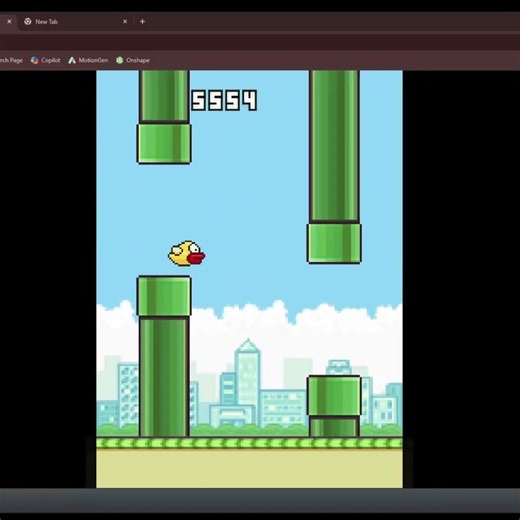
Task: Click the yellow flappy bird
Action: [186, 253]
